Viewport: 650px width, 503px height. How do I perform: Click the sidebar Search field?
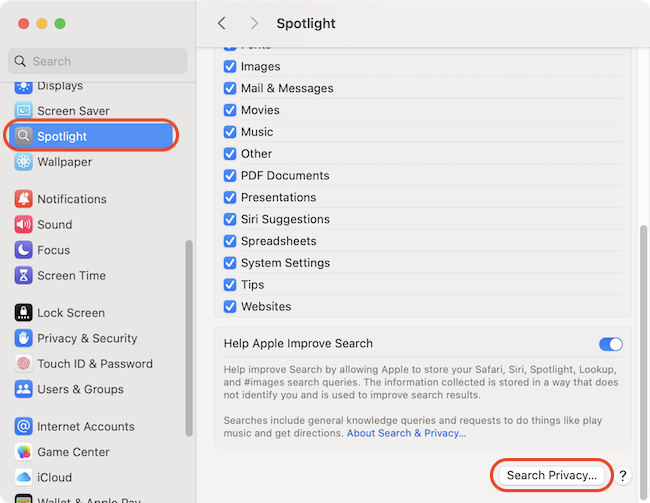98,61
